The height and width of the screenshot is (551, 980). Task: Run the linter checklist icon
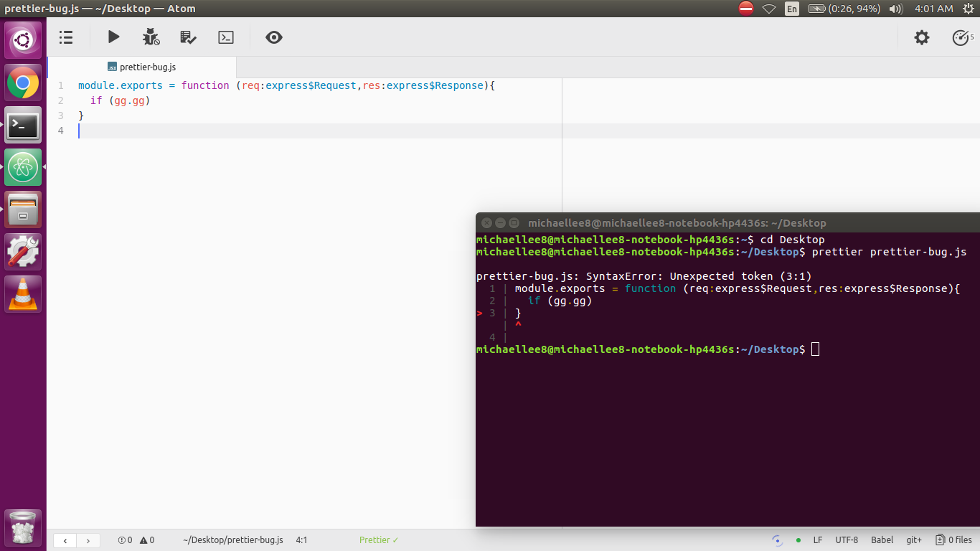point(188,37)
